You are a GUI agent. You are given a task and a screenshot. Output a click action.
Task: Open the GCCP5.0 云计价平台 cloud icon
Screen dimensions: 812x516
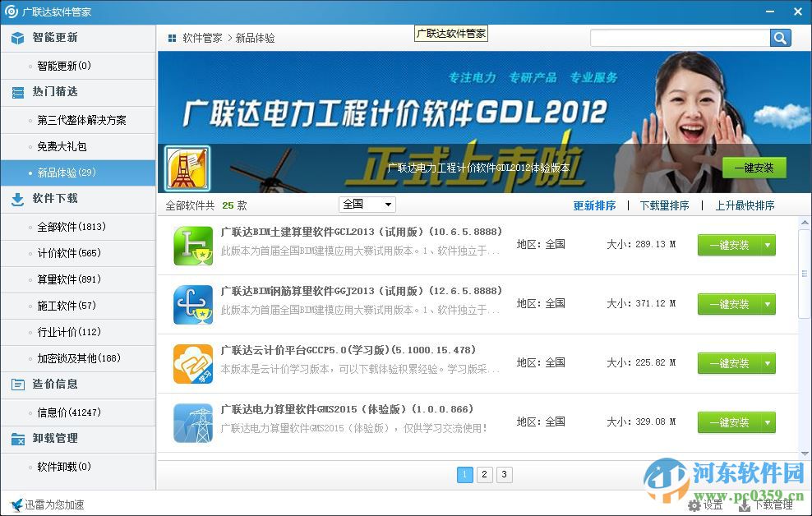192,362
